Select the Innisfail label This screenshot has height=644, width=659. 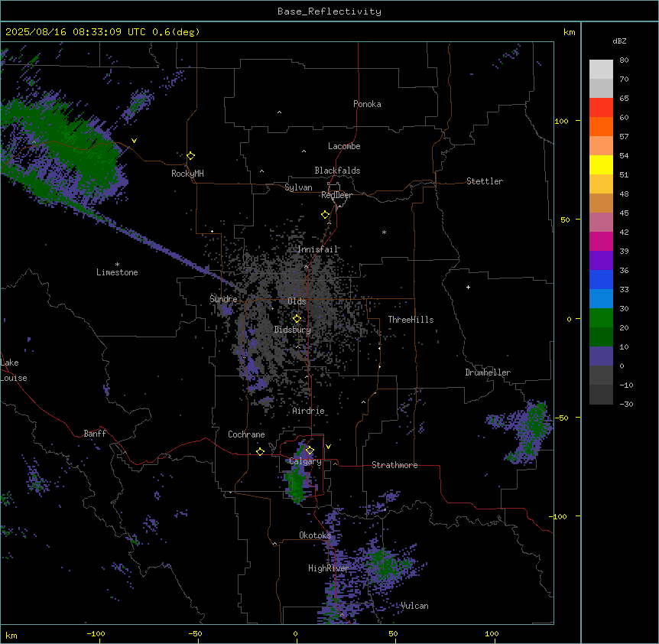(x=317, y=249)
